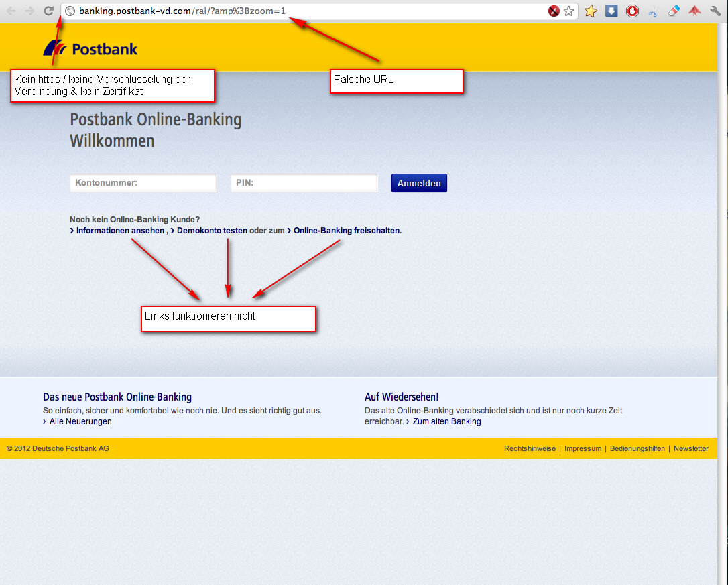Open the Bedienungshilfen footer link

pyautogui.click(x=638, y=448)
